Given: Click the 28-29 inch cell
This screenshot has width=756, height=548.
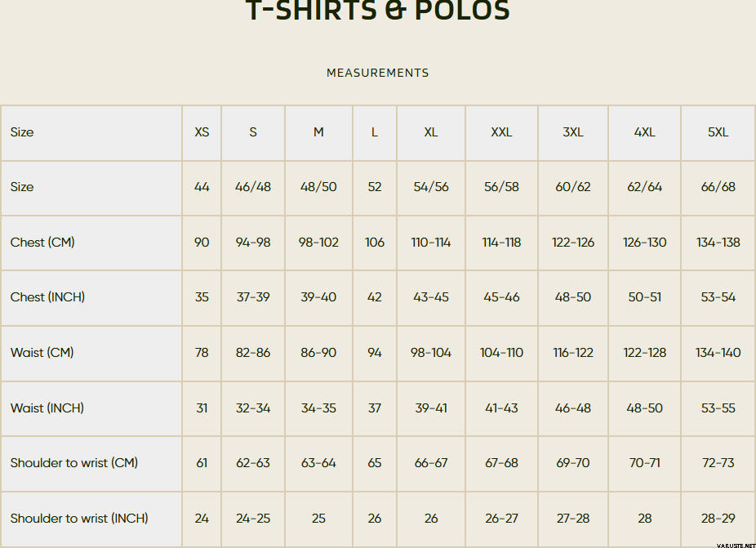Looking at the screenshot, I should pyautogui.click(x=718, y=519).
